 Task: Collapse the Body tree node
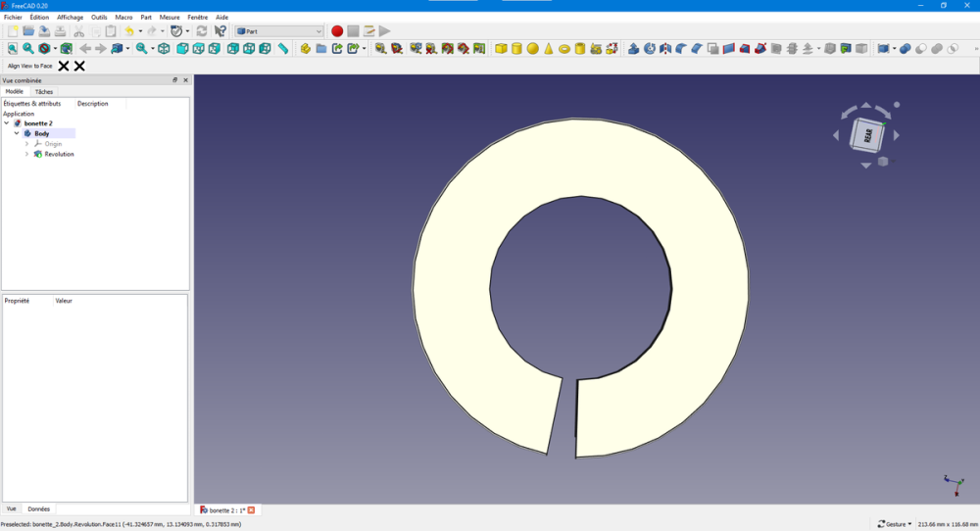[17, 133]
